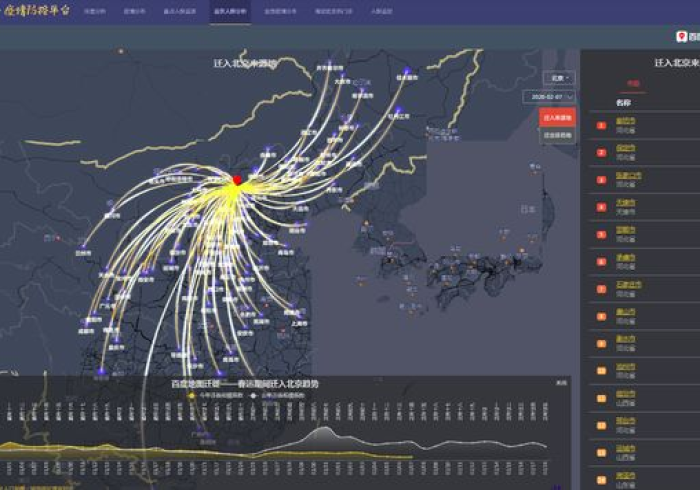Click the rank 4 red badge in list
Screen dimensions: 700x490
tap(601, 207)
